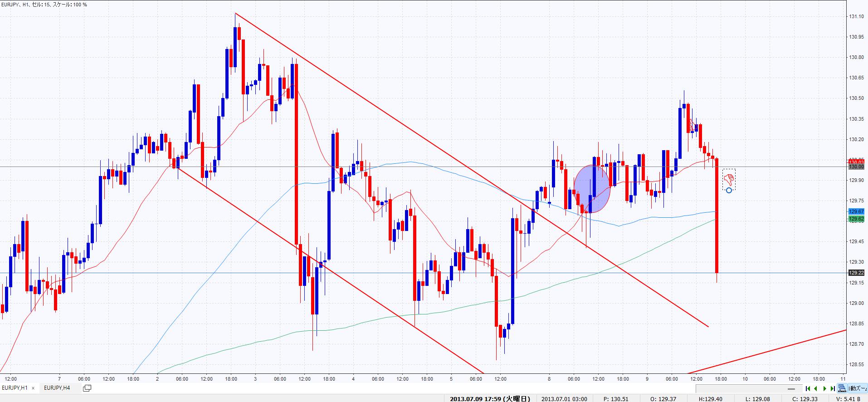Screen dimensions: 868x402
Task: Open the chart windows list icon beside tabs
Action: coord(87,388)
